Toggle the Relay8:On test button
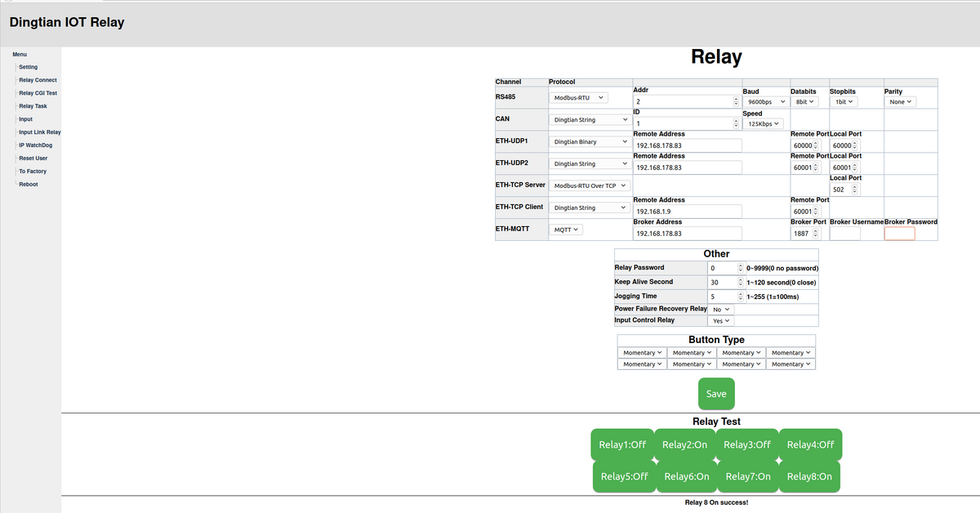 tap(809, 476)
